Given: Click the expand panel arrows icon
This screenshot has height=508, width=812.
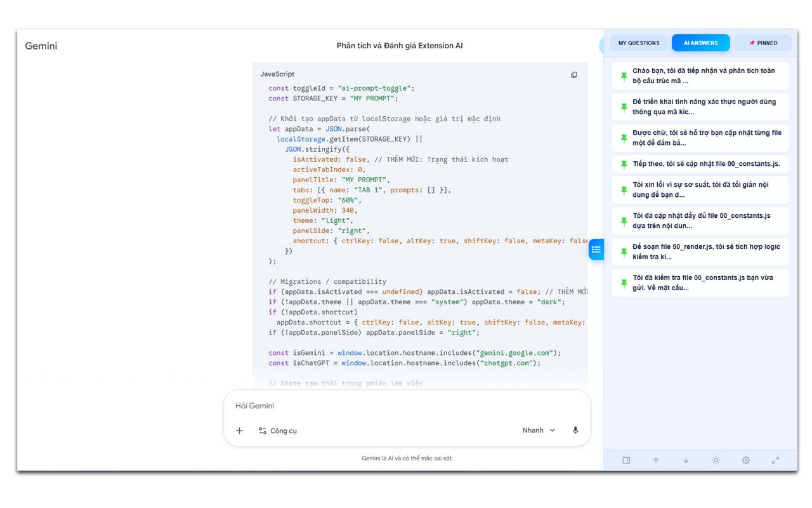Looking at the screenshot, I should point(775,460).
